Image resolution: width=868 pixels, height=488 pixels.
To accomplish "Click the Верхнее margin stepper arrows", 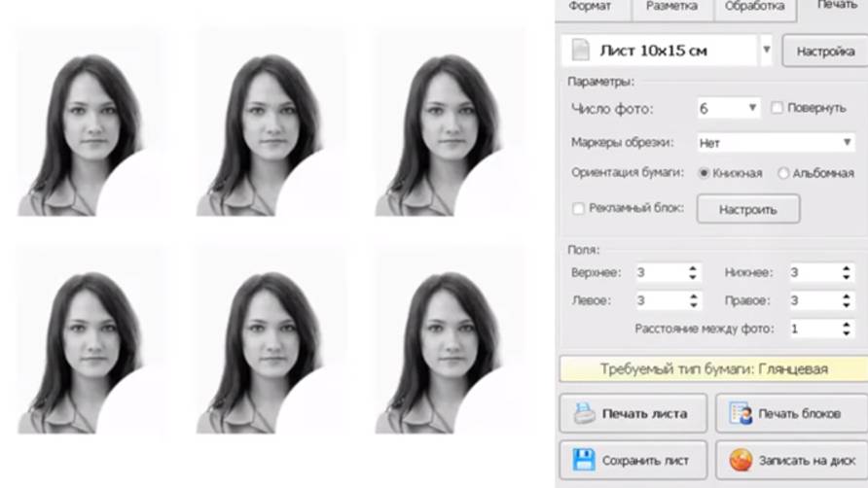I will point(693,272).
